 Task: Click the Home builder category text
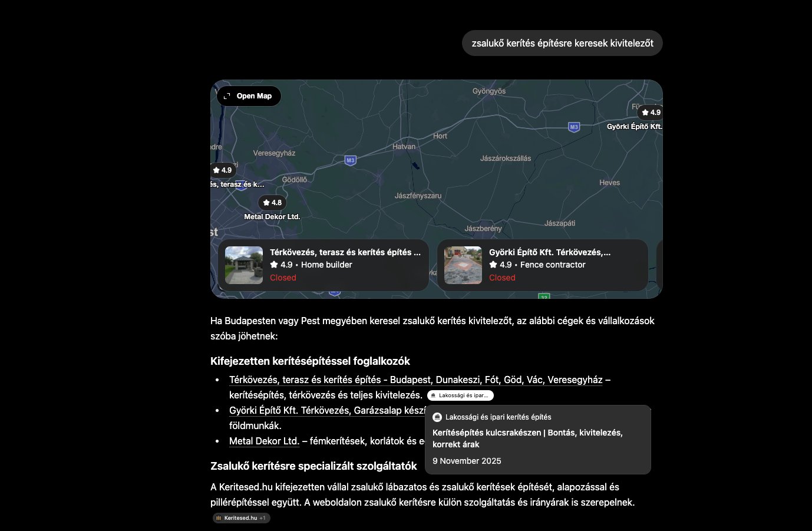click(326, 265)
